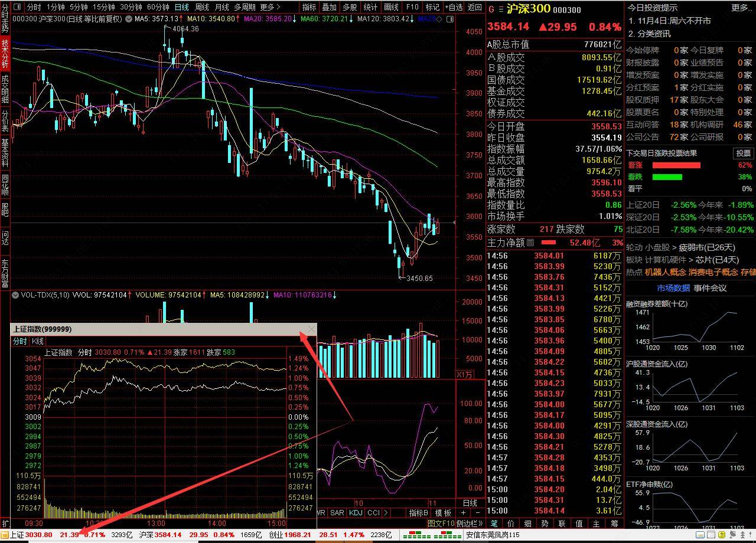Select the 月线 monthly chart tab
This screenshot has height=543, width=756.
click(x=222, y=7)
